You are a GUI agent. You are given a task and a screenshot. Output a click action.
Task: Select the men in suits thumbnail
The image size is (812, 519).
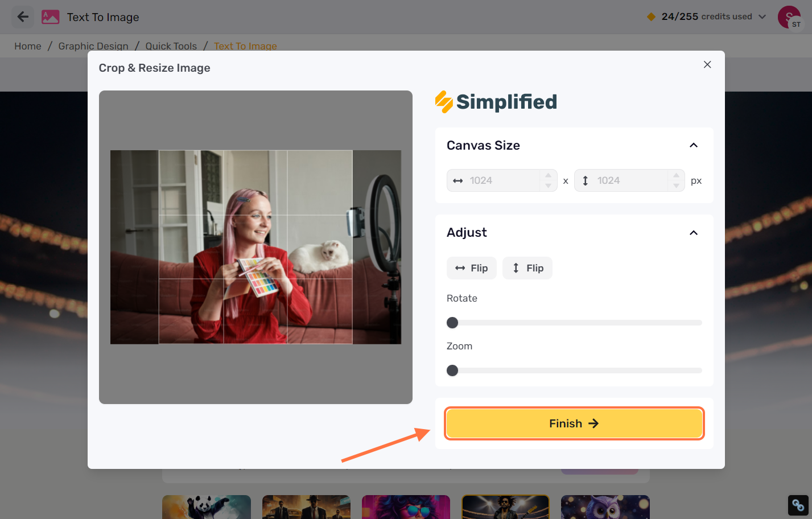306,507
